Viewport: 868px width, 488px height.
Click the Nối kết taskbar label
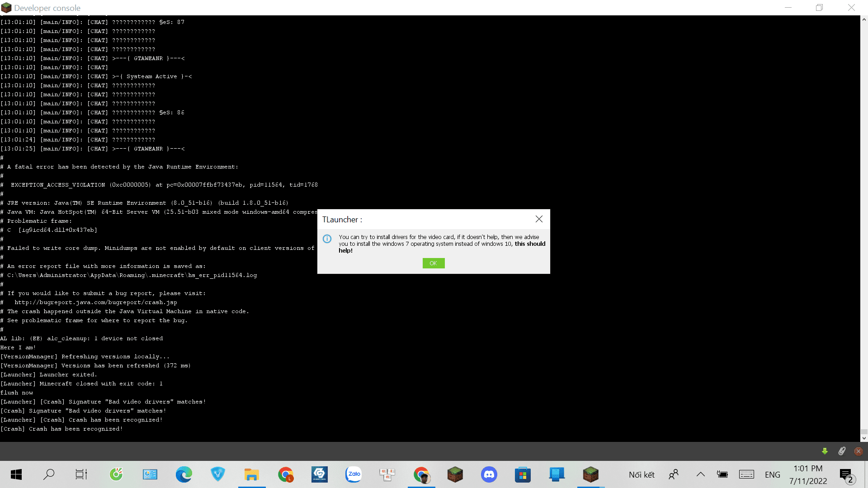(x=642, y=474)
